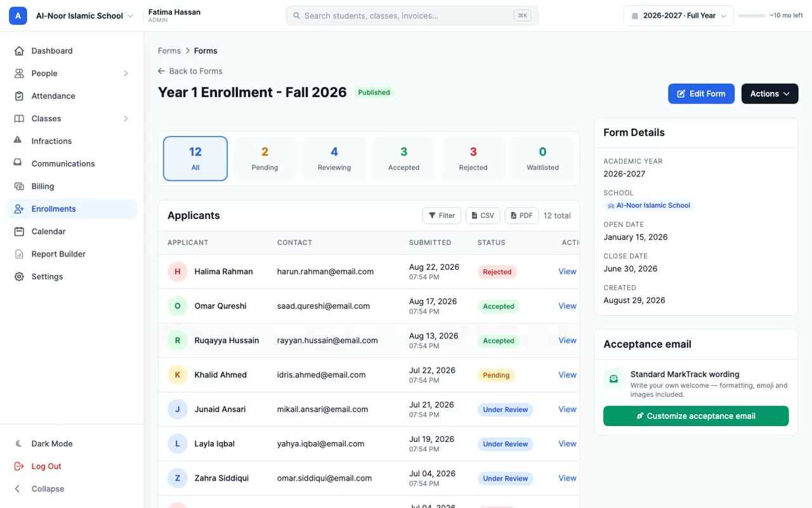Click the Infractions warning triangle icon
This screenshot has width=812, height=508.
coord(18,140)
